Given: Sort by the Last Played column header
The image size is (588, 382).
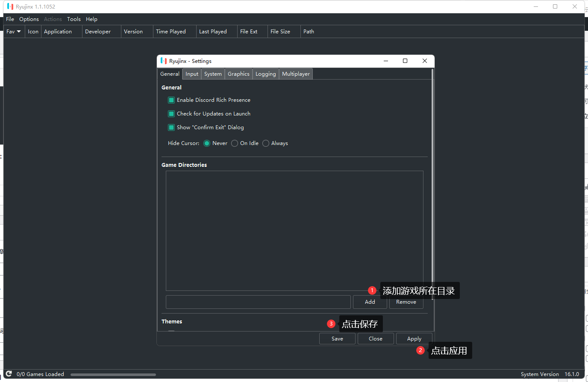Looking at the screenshot, I should coord(217,32).
